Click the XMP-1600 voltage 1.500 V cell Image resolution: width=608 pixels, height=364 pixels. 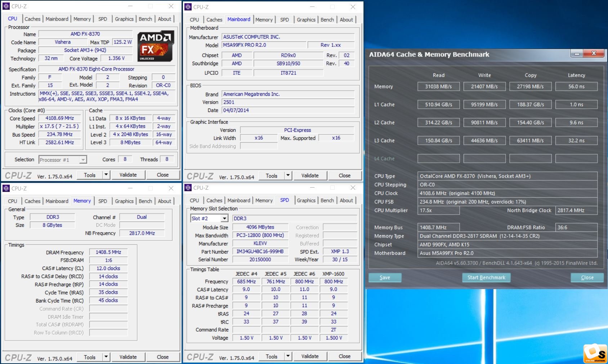(334, 338)
